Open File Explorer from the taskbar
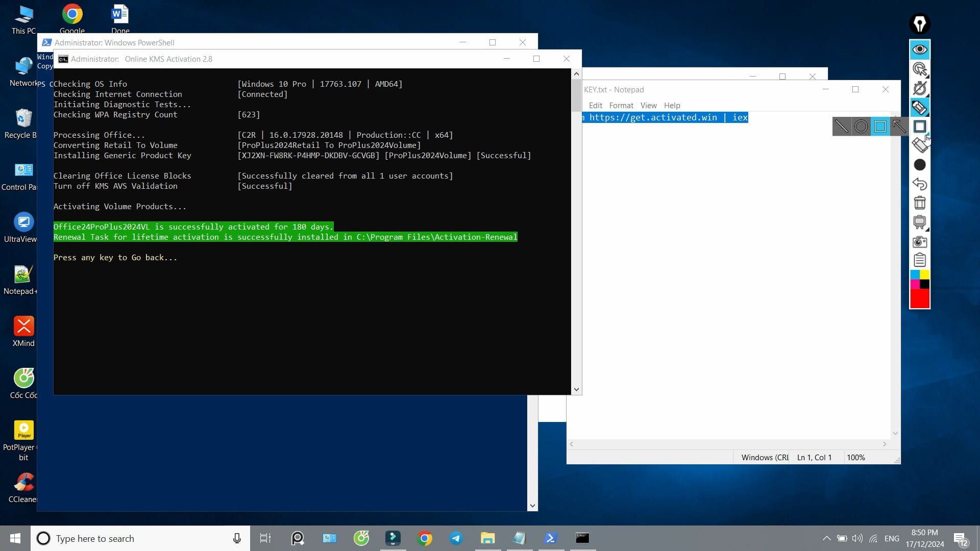The image size is (980, 551). [x=487, y=538]
